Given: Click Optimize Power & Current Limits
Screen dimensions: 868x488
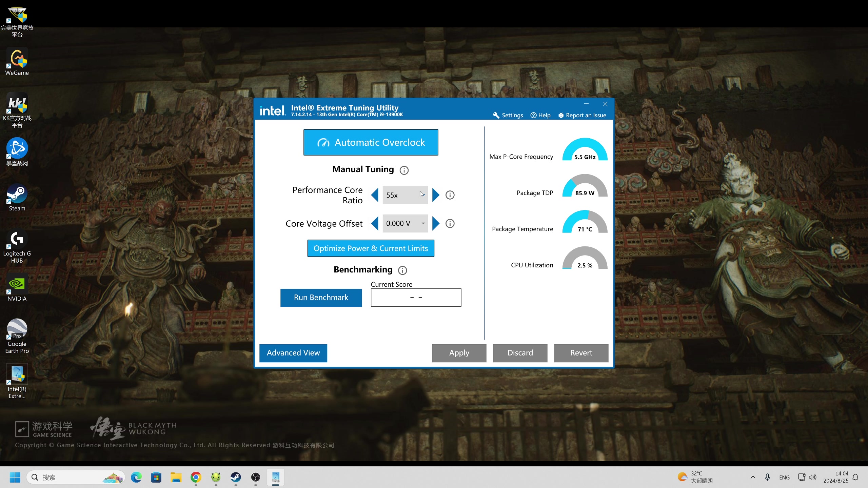Looking at the screenshot, I should coord(371,248).
